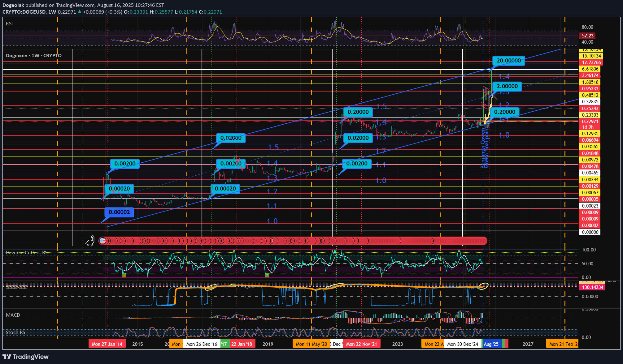623x364 pixels.
Task: Click the 0.00129 price axis label
Action: click(x=590, y=186)
